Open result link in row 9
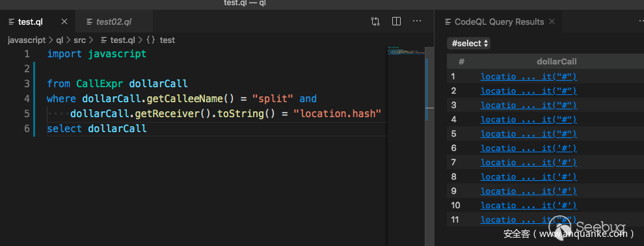 click(x=529, y=191)
